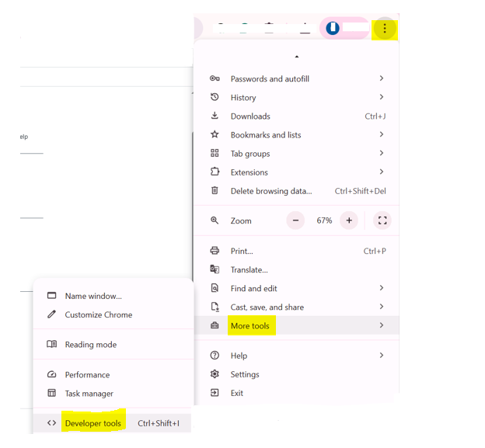Screen dimensions: 485x448
Task: Click the three-dot Chrome menu button
Action: [x=384, y=29]
